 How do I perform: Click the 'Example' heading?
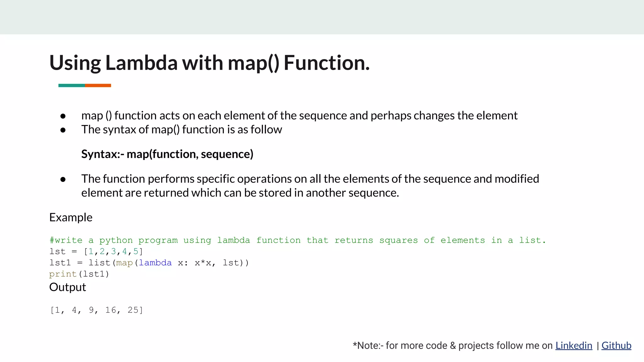(71, 217)
